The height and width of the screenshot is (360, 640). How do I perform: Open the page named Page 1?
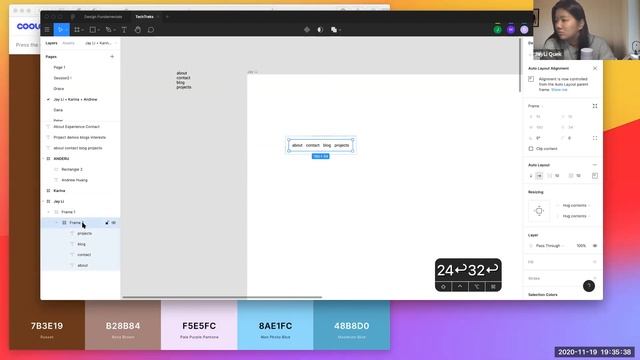click(x=59, y=67)
